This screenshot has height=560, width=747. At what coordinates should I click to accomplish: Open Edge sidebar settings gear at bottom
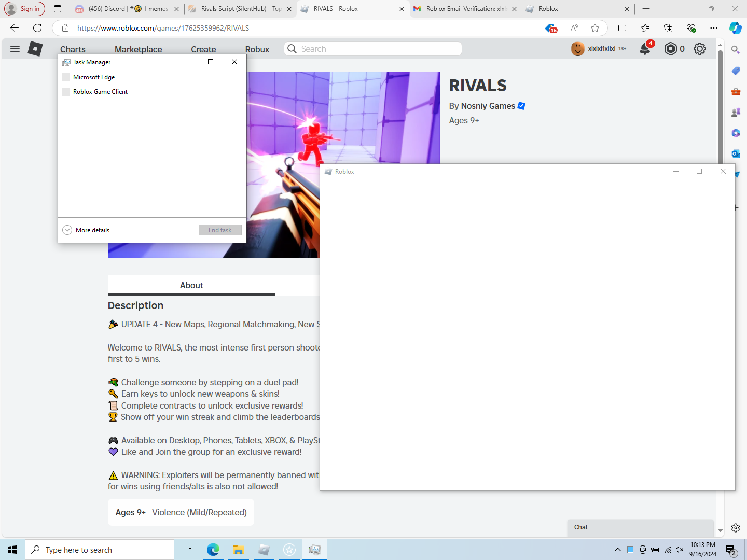tap(736, 528)
